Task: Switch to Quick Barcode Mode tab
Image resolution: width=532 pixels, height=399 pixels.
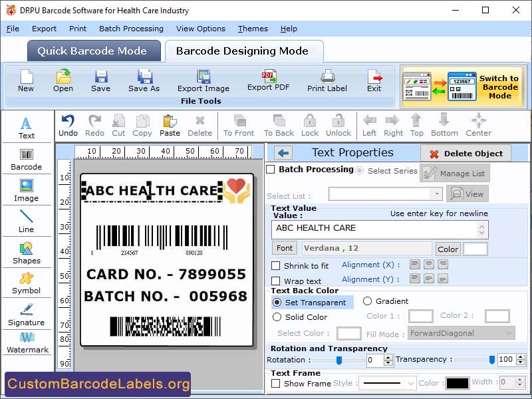Action: pos(94,51)
